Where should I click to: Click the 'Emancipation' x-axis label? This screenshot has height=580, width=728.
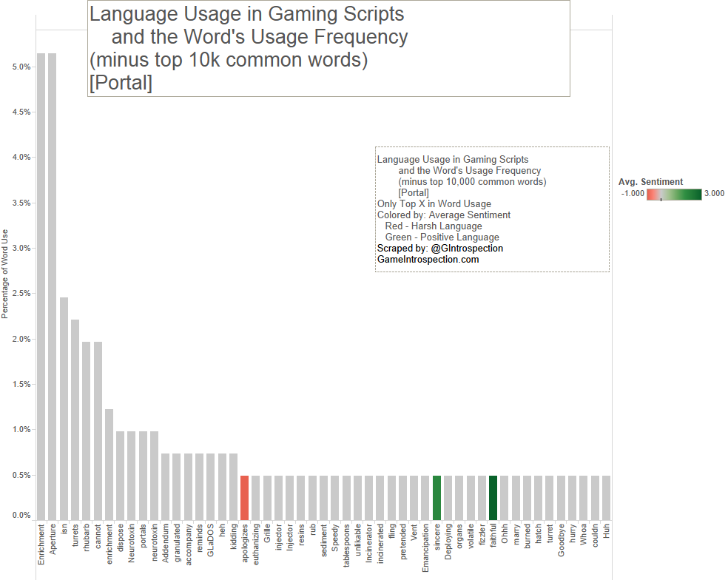[425, 550]
